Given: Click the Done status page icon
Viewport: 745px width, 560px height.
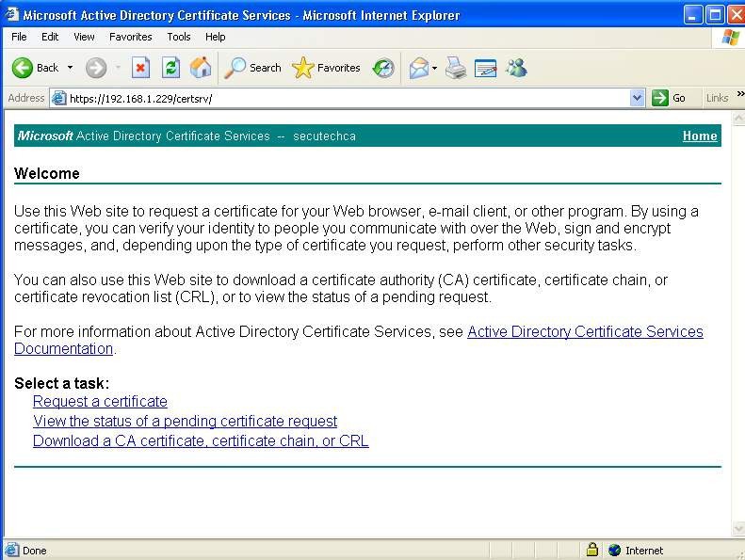Looking at the screenshot, I should [x=12, y=550].
